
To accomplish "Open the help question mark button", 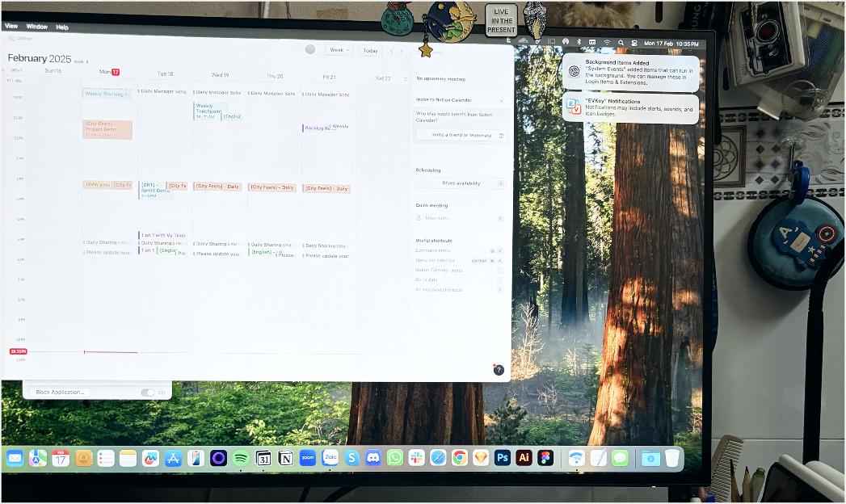I will (499, 370).
